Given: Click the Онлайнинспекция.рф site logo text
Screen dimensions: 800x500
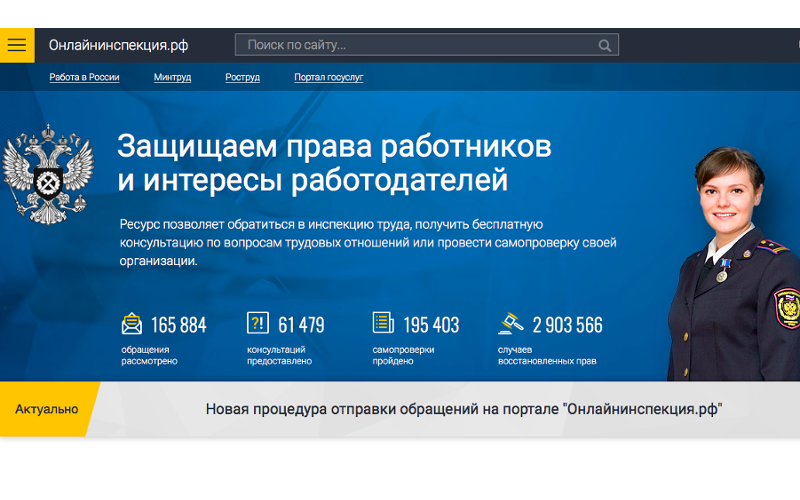Looking at the screenshot, I should 118,45.
